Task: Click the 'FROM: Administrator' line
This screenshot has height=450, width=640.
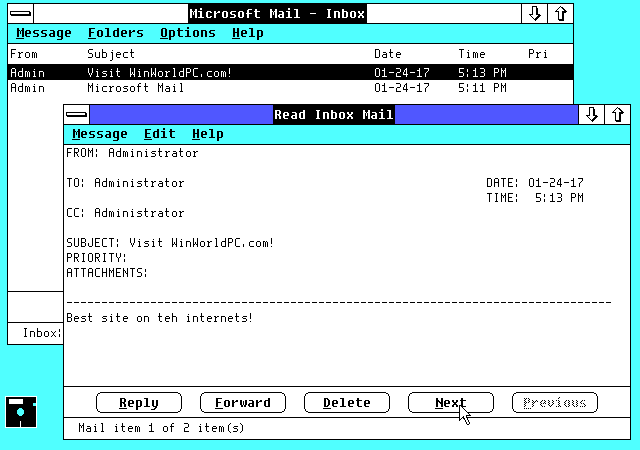Action: coord(132,153)
